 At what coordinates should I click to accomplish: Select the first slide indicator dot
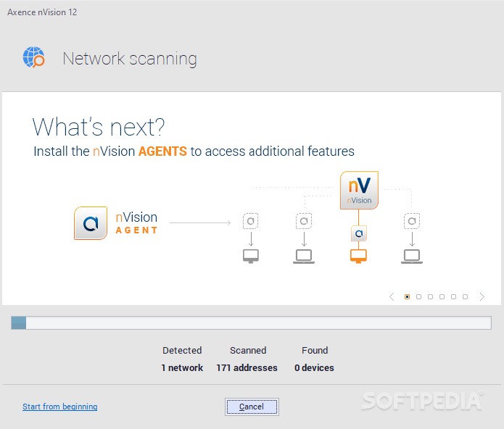(x=407, y=296)
